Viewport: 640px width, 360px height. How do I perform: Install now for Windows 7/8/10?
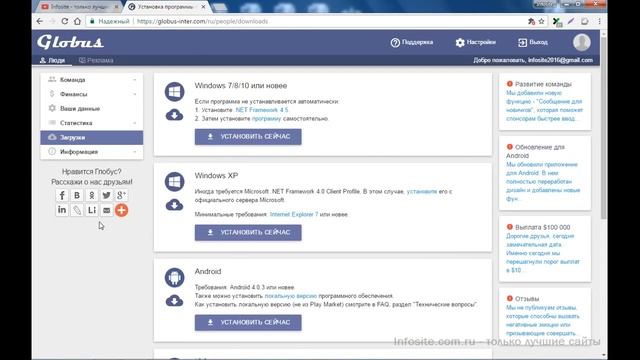[x=248, y=137]
